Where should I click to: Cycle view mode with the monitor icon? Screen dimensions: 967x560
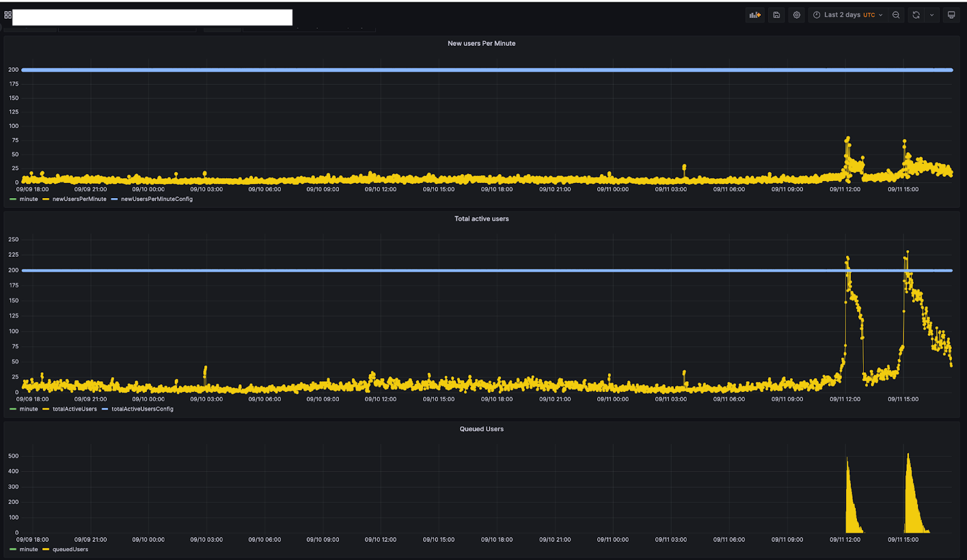[x=951, y=15]
